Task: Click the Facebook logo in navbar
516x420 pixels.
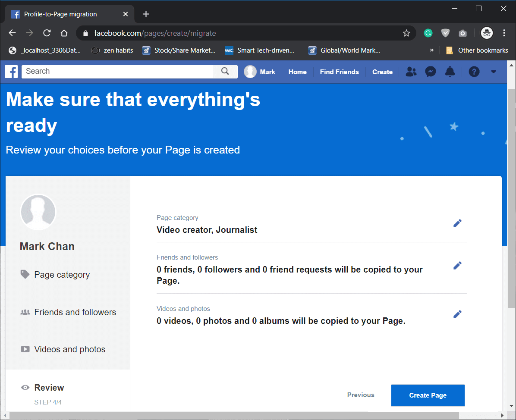Action: [11, 72]
